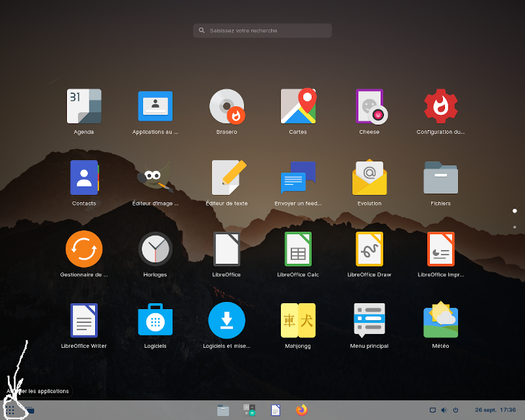Launch Éditeur de texte

click(228, 177)
